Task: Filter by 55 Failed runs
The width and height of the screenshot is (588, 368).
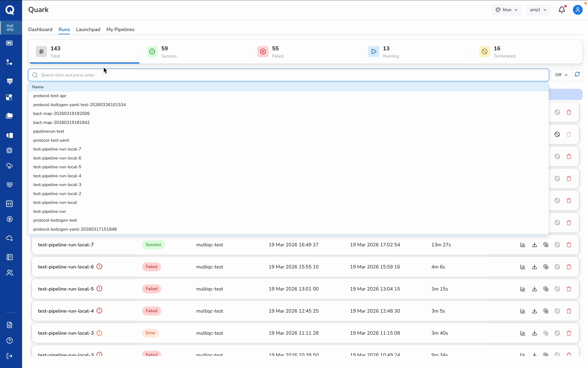Action: click(305, 52)
